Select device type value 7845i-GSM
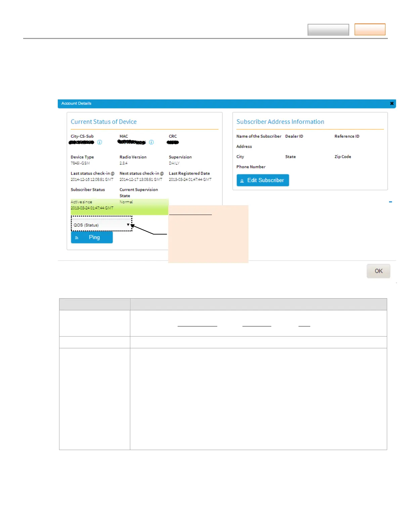This screenshot has width=411, height=532. click(x=80, y=163)
